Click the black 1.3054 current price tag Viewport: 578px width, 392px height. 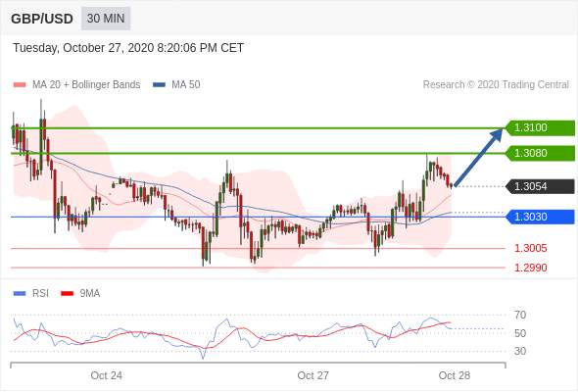pyautogui.click(x=540, y=186)
